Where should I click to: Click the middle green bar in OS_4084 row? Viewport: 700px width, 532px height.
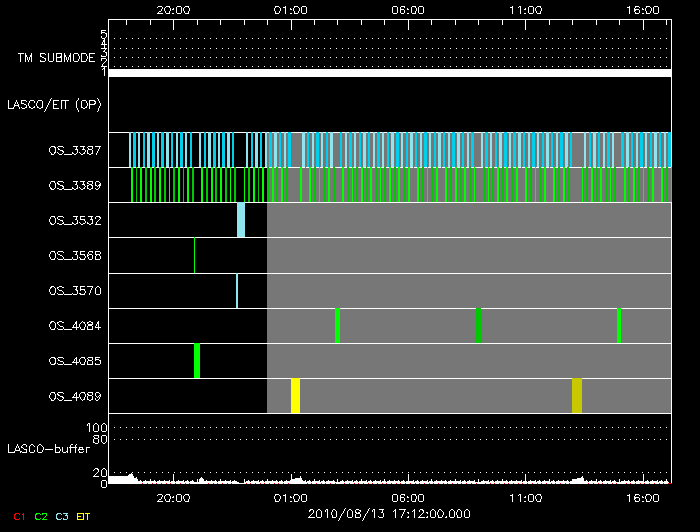pyautogui.click(x=479, y=326)
